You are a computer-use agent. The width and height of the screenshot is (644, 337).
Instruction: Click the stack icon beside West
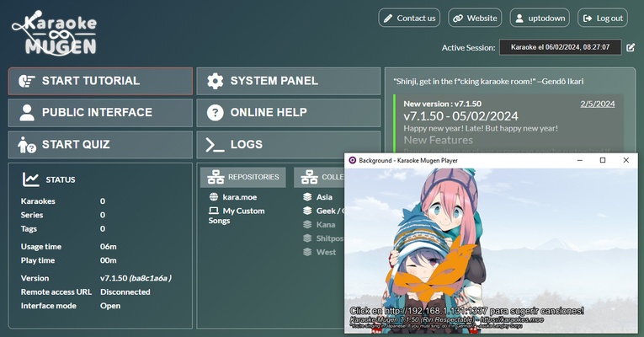tap(307, 253)
